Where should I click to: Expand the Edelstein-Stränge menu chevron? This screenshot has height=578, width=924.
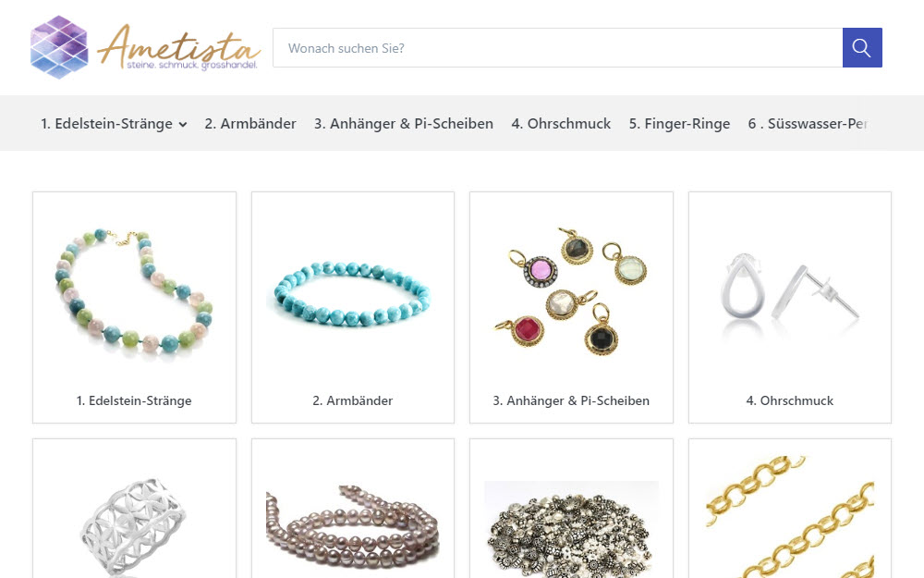(183, 125)
